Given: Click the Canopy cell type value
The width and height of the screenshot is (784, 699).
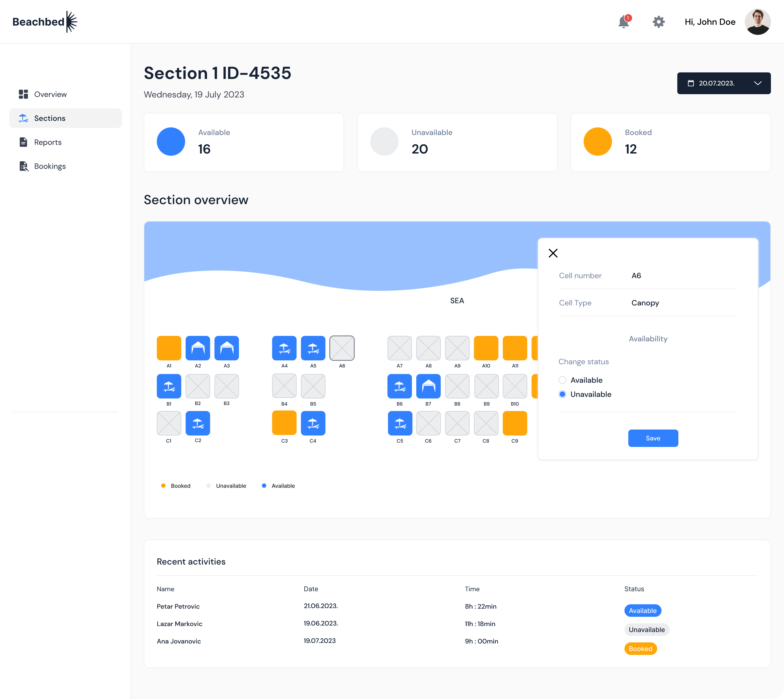Looking at the screenshot, I should tap(645, 303).
